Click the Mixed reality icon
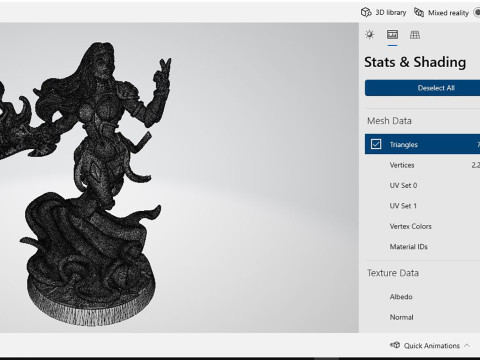Screen dimensions: 480x360 click(x=419, y=13)
